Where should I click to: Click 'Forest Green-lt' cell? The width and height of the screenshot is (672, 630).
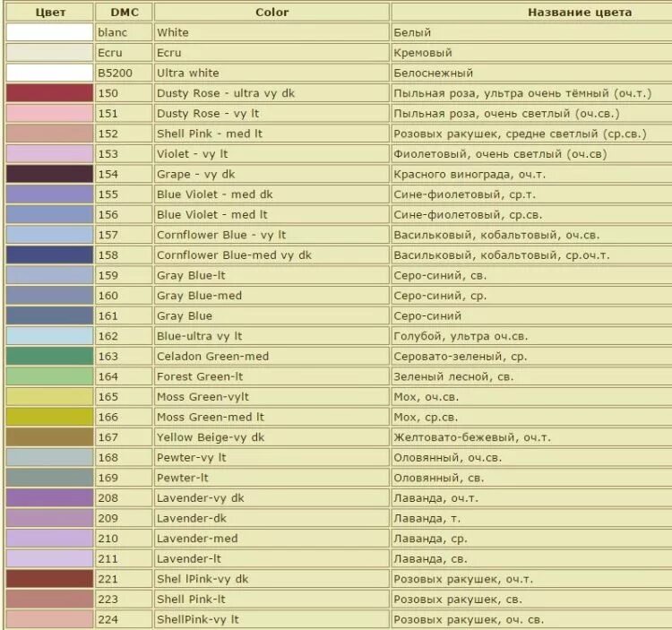point(271,376)
